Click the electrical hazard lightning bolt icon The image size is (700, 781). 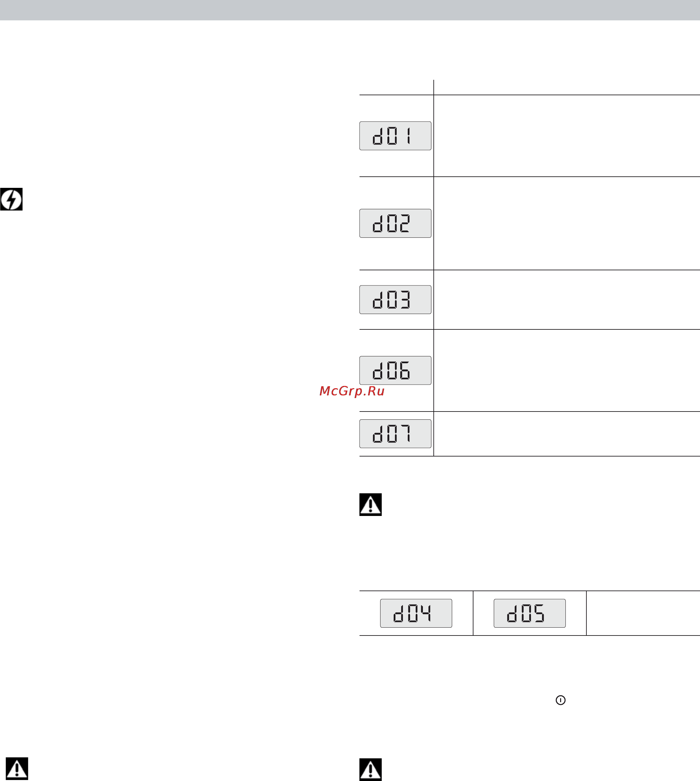[x=11, y=199]
